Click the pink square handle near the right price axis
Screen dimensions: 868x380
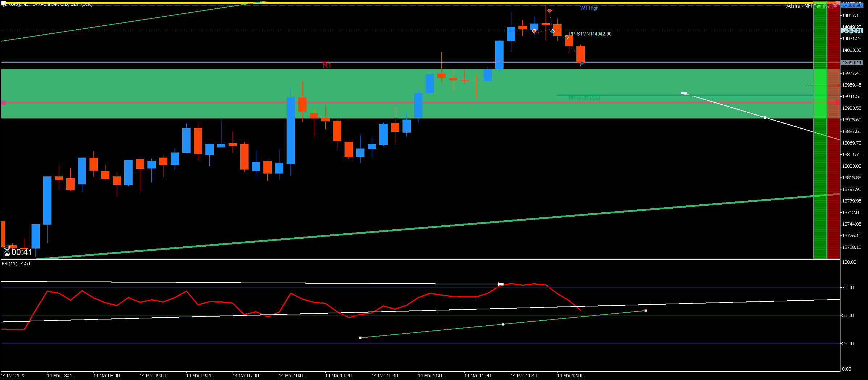tap(837, 103)
